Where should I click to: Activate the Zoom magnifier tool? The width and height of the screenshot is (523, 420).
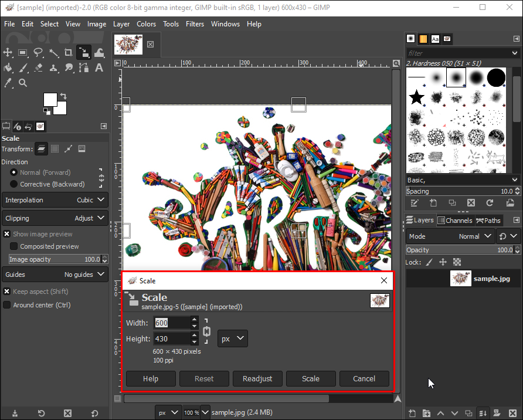(x=23, y=83)
